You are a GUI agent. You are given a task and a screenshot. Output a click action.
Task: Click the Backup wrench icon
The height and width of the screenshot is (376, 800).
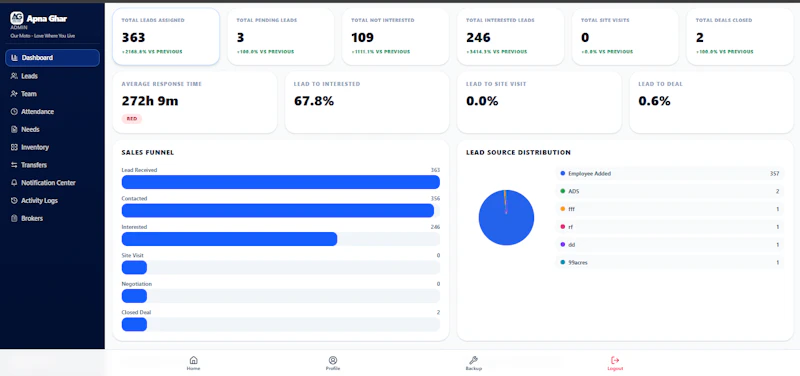(473, 360)
